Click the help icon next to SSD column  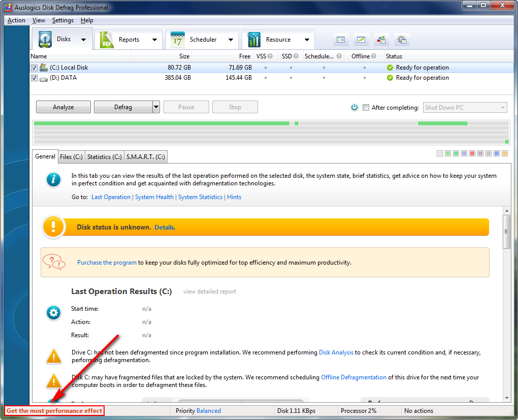point(296,56)
